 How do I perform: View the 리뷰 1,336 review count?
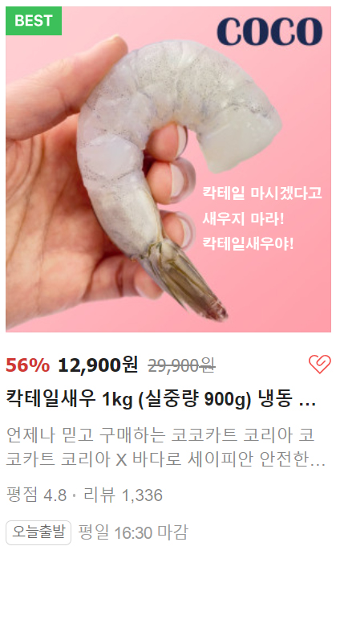click(123, 495)
